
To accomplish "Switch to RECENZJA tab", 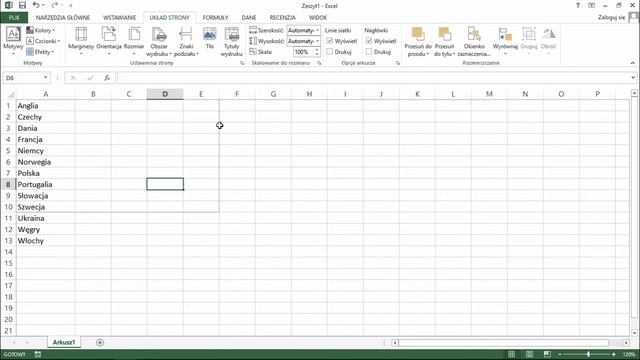I will tap(282, 18).
